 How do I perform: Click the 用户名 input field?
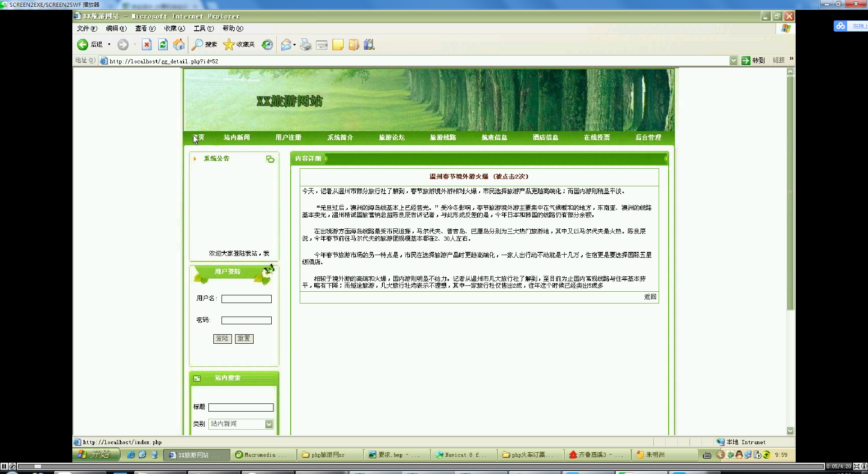tap(246, 299)
